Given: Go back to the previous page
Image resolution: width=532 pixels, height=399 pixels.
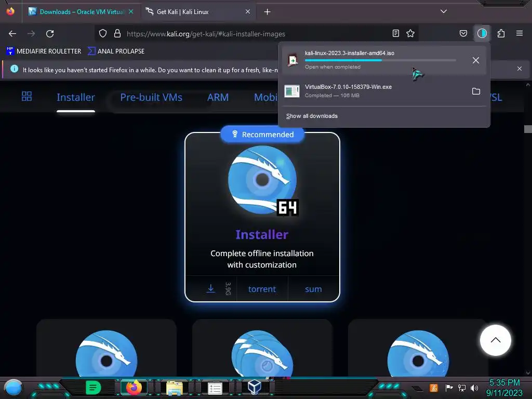Looking at the screenshot, I should 12,34.
